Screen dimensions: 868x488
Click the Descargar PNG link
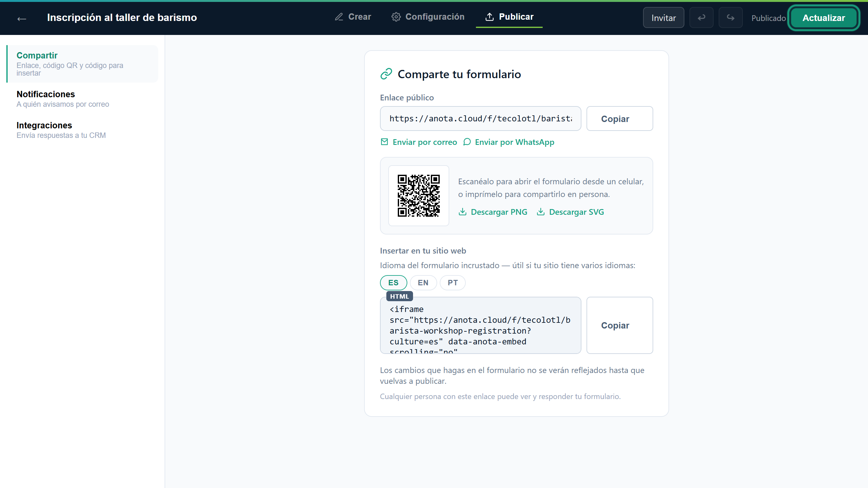493,212
